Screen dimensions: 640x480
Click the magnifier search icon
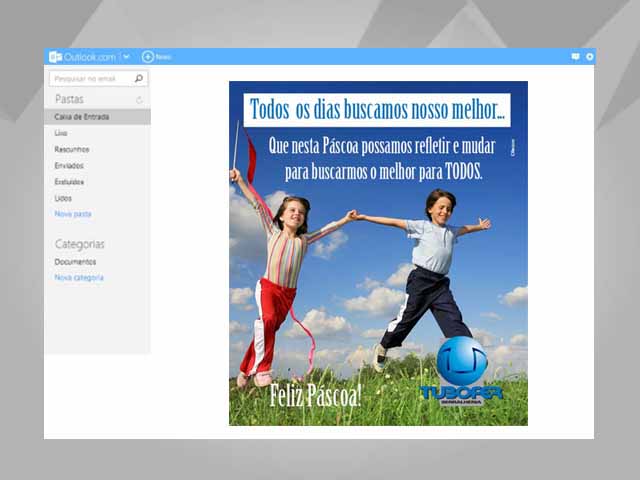[139, 78]
